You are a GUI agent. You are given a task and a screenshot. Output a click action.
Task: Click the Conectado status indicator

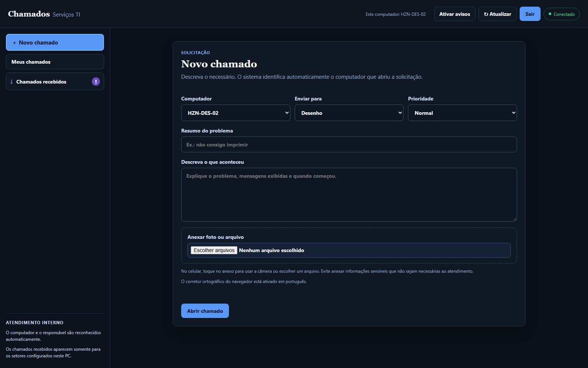tap(562, 14)
